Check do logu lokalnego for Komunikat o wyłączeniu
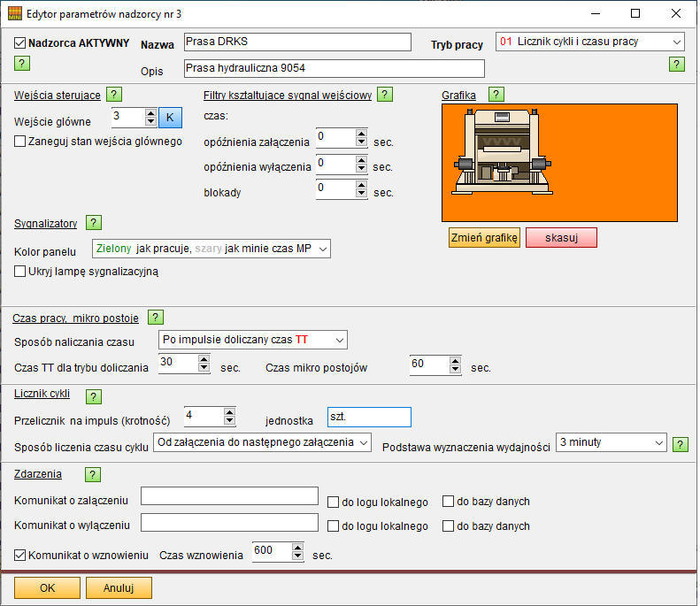Image resolution: width=700 pixels, height=606 pixels. [333, 526]
